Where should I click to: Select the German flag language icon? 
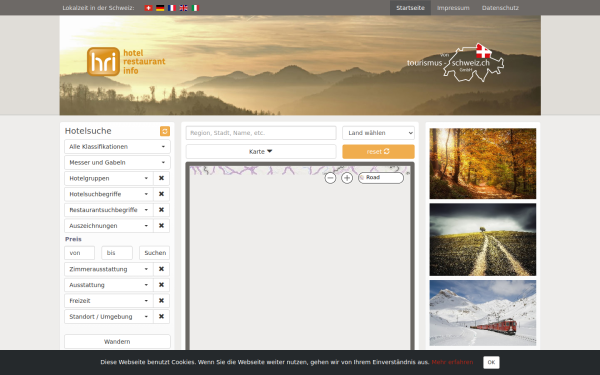click(160, 8)
